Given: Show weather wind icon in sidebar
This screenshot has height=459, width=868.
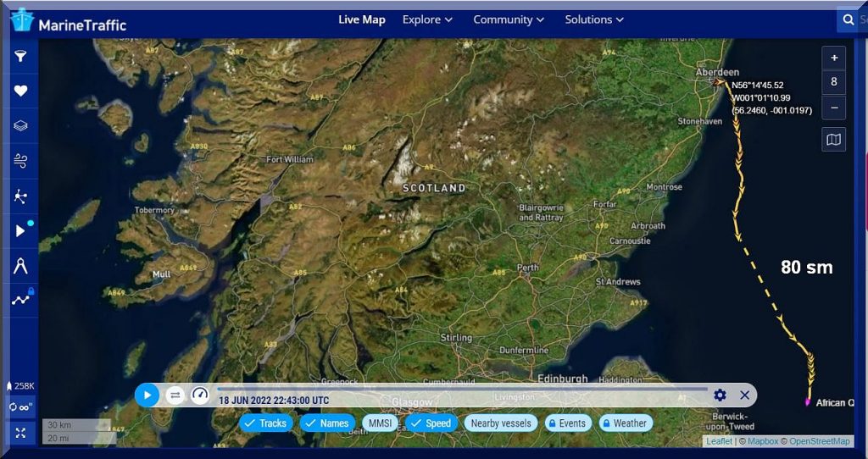Looking at the screenshot, I should (20, 160).
